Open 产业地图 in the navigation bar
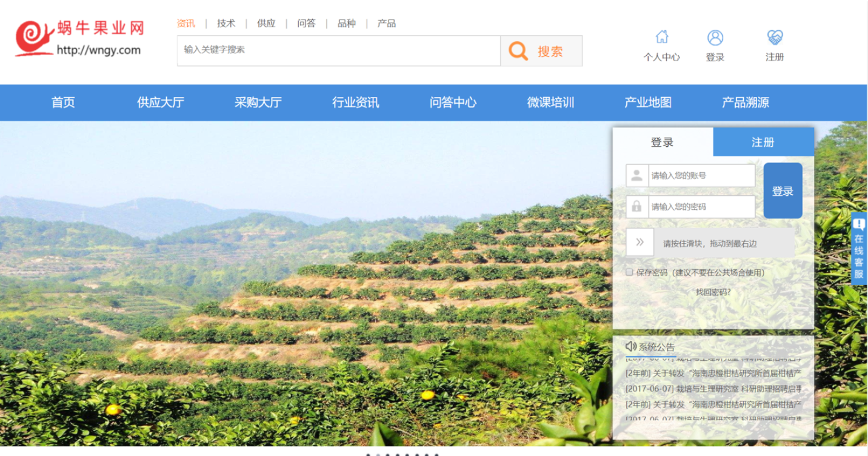This screenshot has width=868, height=456. coord(648,102)
